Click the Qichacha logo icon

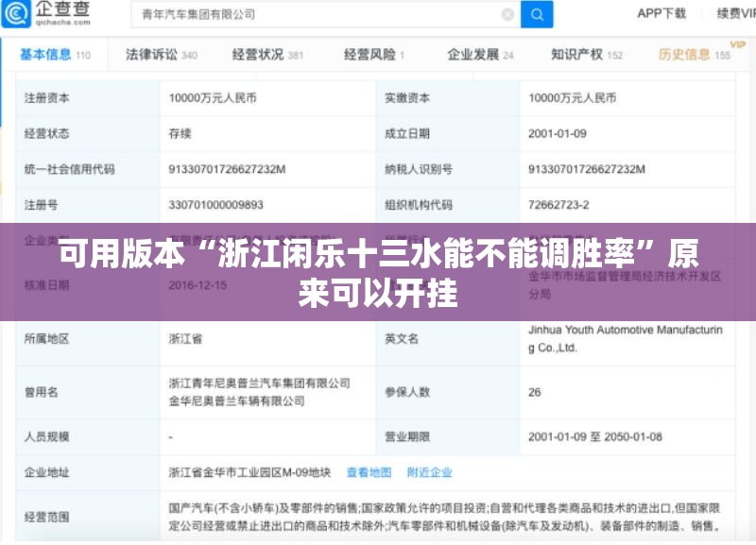(x=17, y=14)
